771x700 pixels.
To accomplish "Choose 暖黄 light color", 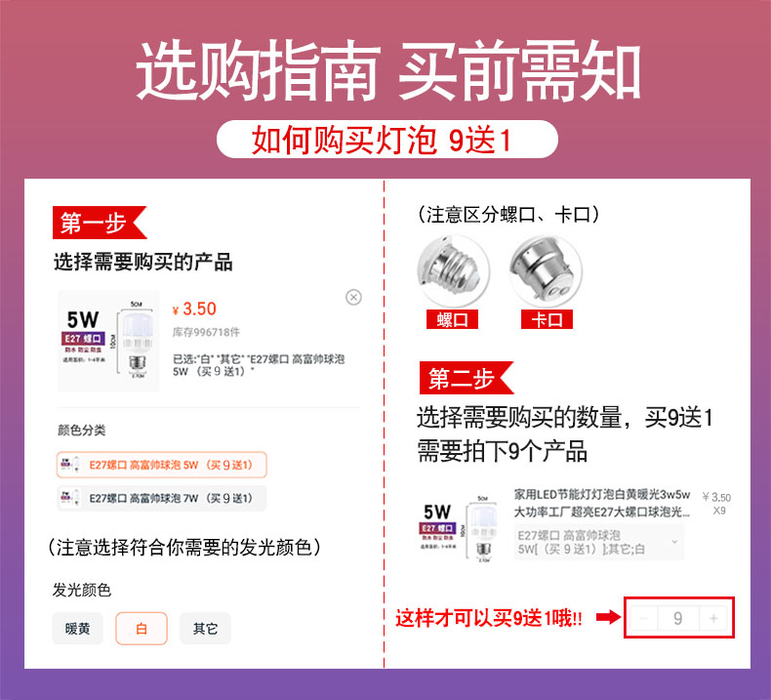I will point(78,628).
